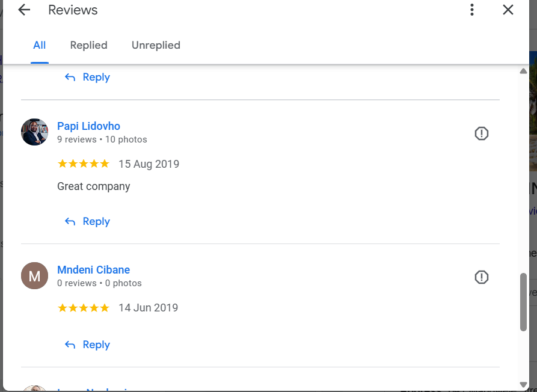Click the scroll down arrow of the reviews list
Screen dimensions: 537x392
coord(523,385)
